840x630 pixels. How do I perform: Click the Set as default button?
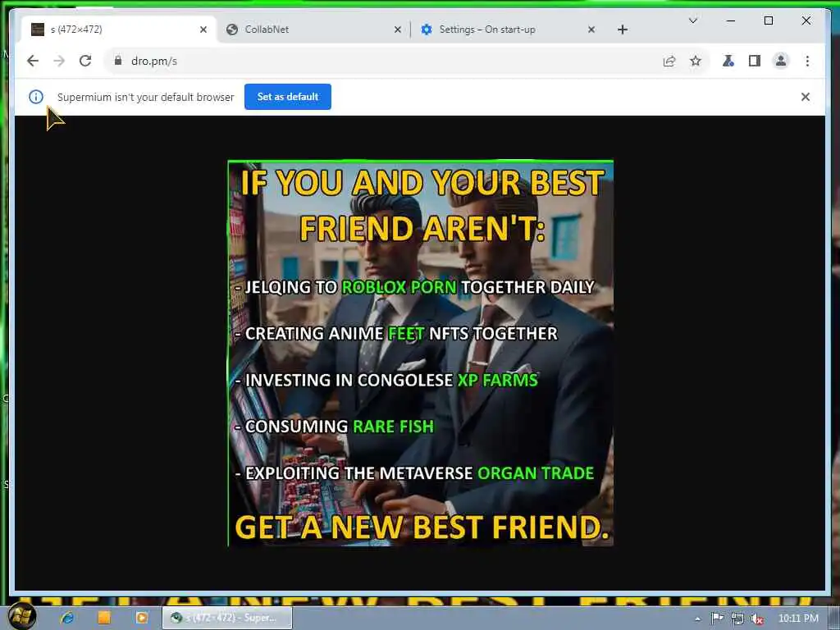[288, 97]
